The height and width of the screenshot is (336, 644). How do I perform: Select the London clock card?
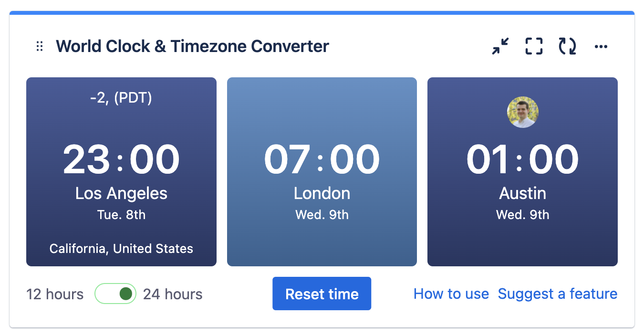click(322, 172)
